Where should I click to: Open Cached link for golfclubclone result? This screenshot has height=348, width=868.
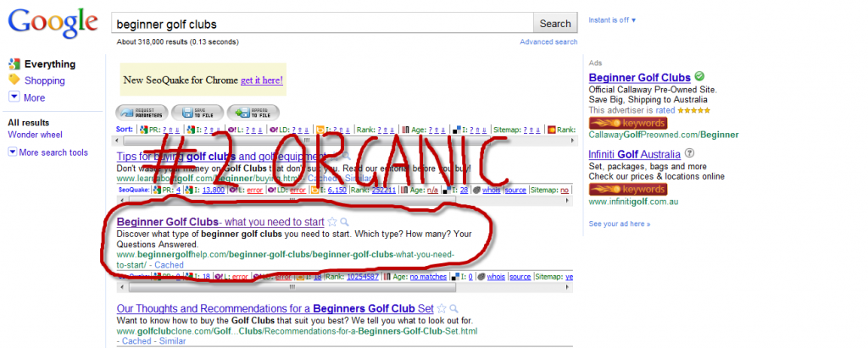136,341
